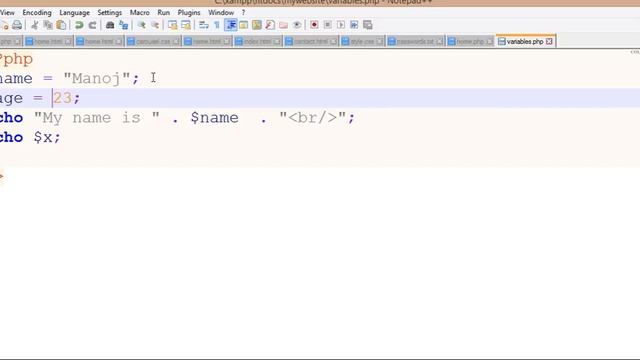Open the Settings menu
The width and height of the screenshot is (640, 360).
click(x=109, y=13)
